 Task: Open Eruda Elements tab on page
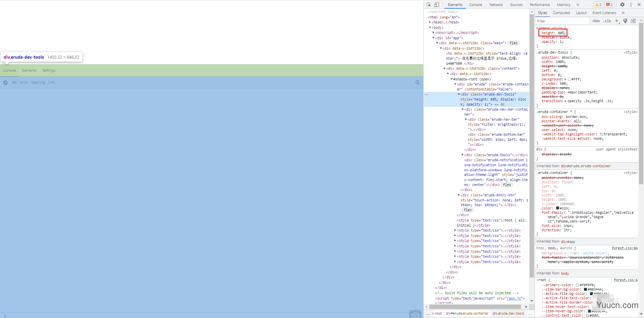coord(29,70)
